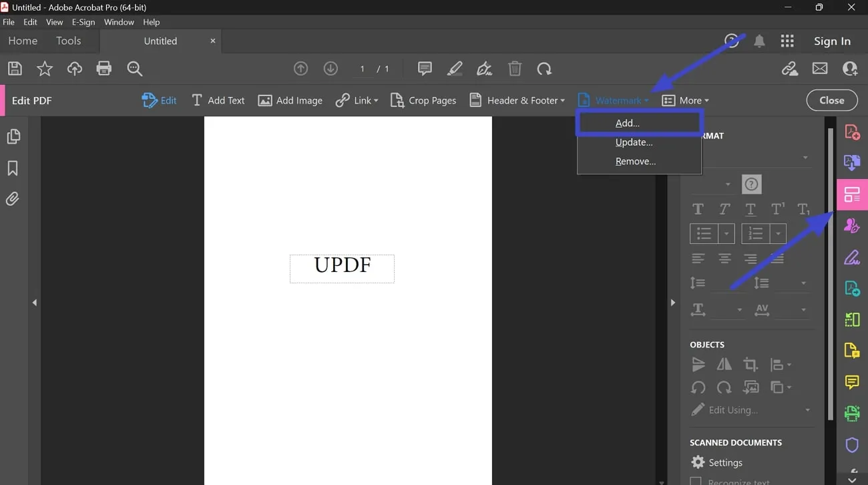Click the trash can delete icon

[x=515, y=68]
